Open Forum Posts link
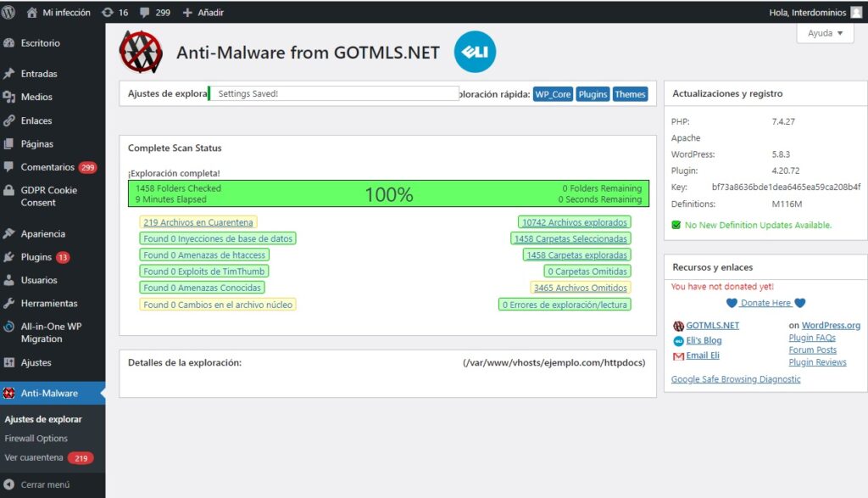 click(813, 350)
